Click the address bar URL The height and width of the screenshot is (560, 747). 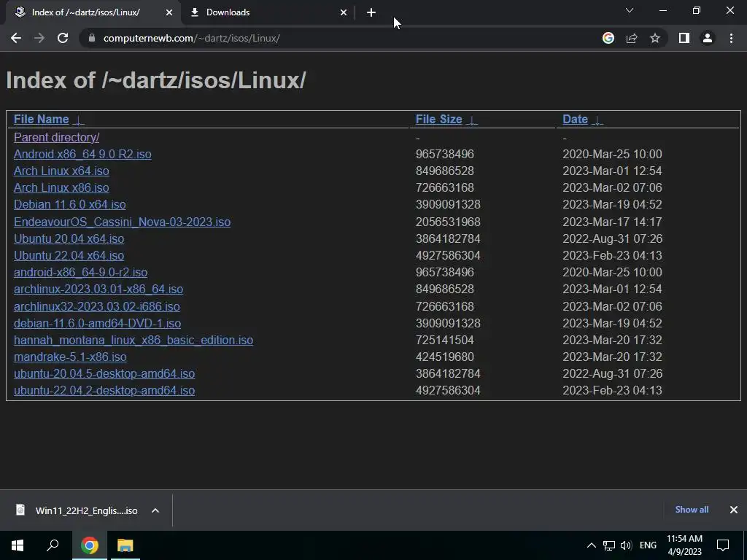click(192, 38)
